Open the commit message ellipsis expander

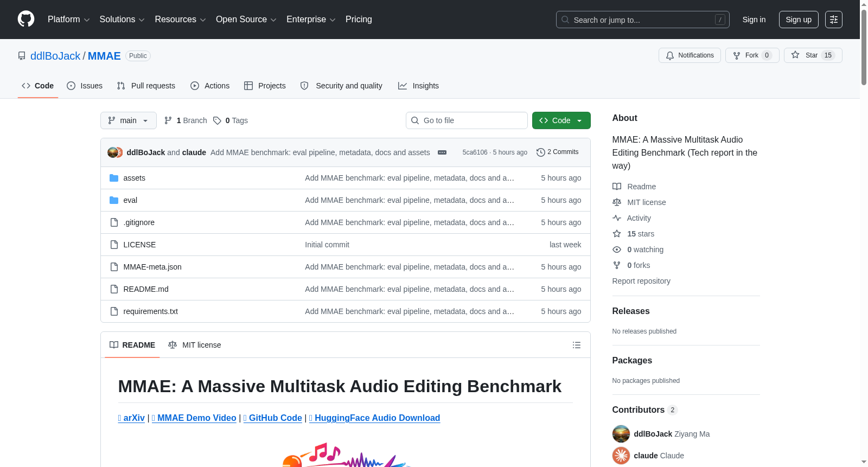pyautogui.click(x=442, y=152)
